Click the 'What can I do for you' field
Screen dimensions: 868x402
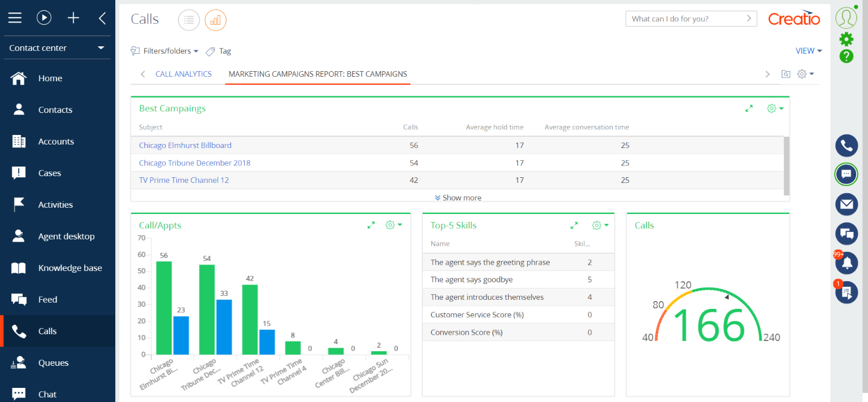coord(684,18)
